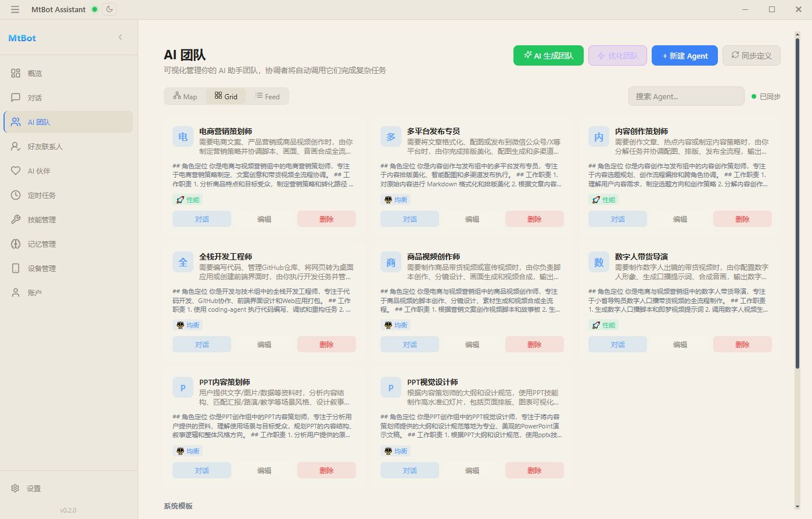Click the 电商营销策划师 avatar icon
The width and height of the screenshot is (812, 519).
pyautogui.click(x=183, y=137)
